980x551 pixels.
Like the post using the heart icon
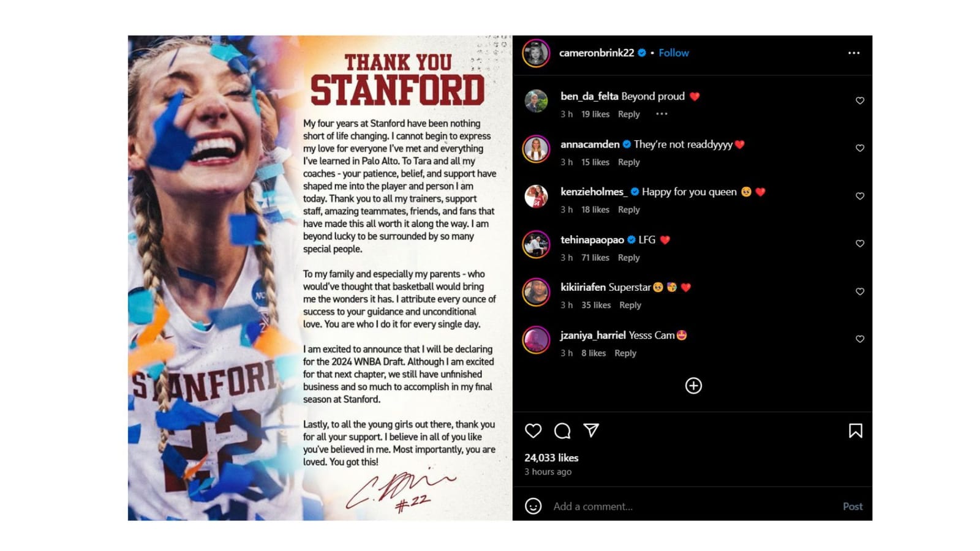[532, 431]
